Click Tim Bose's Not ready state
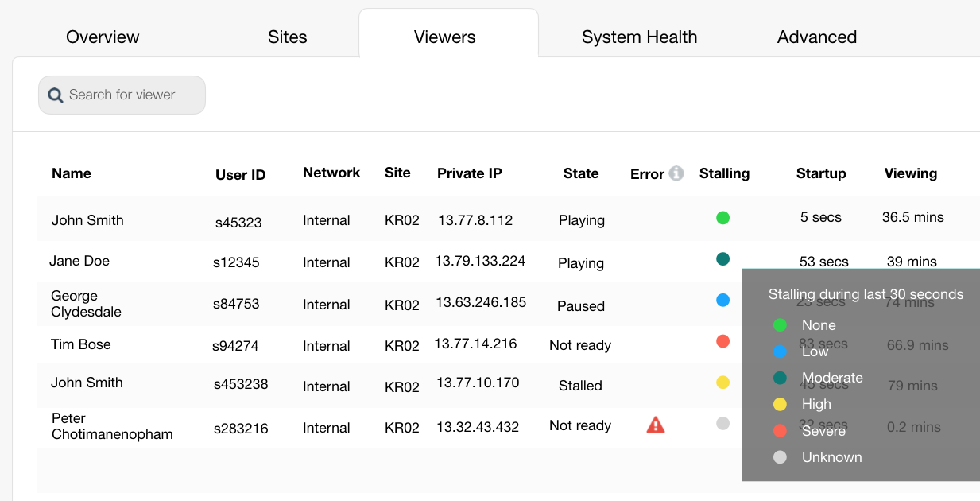This screenshot has width=980, height=501. point(580,345)
